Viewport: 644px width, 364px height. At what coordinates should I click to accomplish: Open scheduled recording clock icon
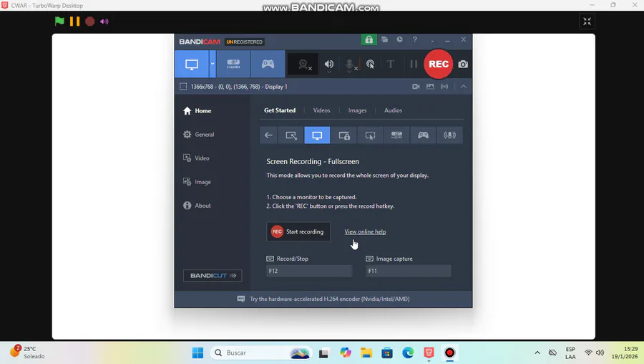(x=399, y=39)
